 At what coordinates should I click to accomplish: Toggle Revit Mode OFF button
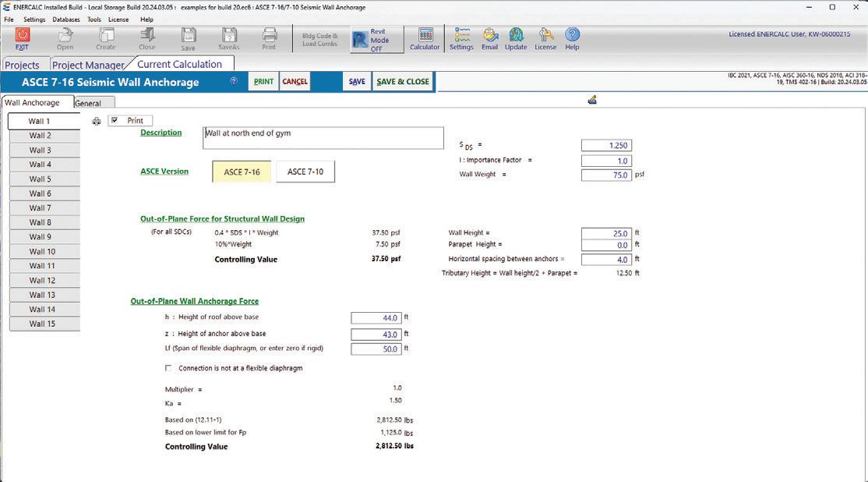pos(377,40)
